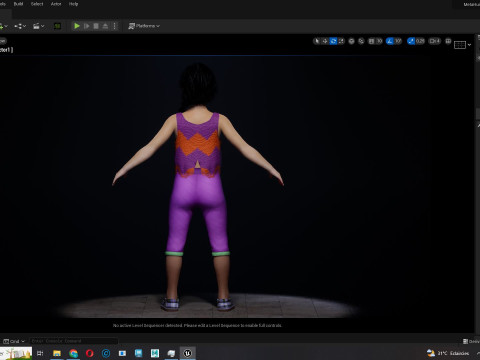Image resolution: width=480 pixels, height=360 pixels.
Task: Open the Platforms dropdown
Action: tap(144, 26)
